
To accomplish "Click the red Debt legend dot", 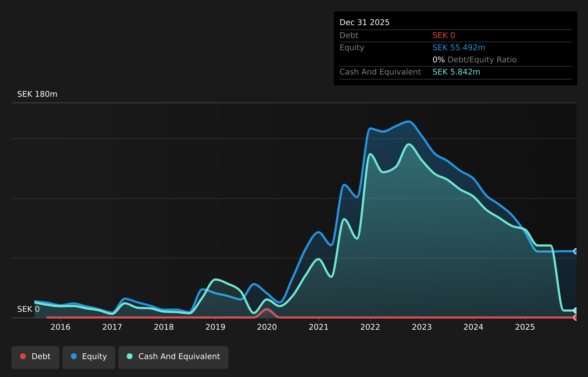I will pos(23,356).
